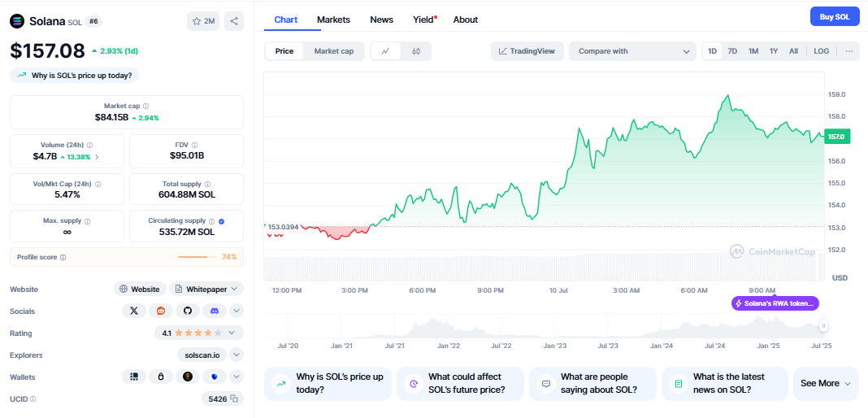868x418 pixels.
Task: Open the Reddit social link
Action: [x=161, y=311]
